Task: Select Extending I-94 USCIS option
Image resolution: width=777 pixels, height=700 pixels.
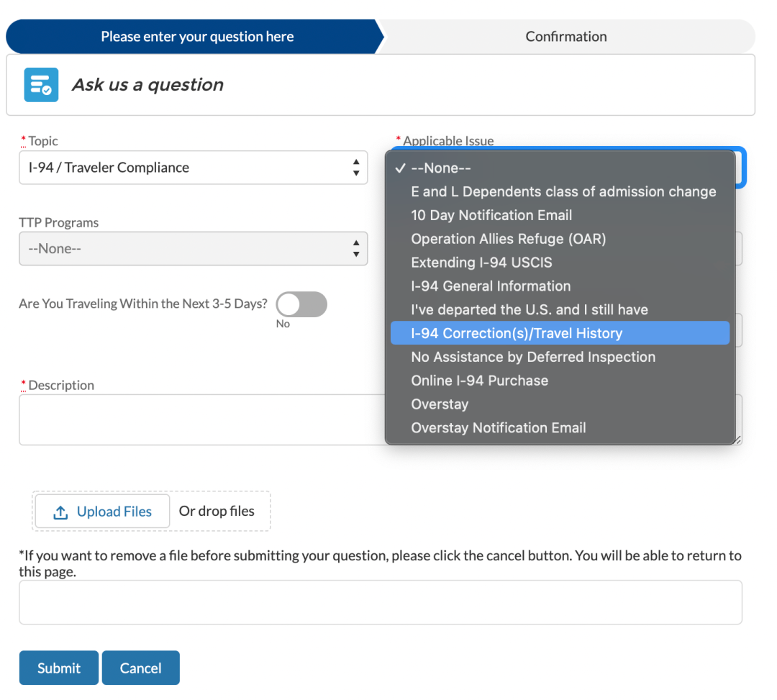Action: pyautogui.click(x=481, y=263)
